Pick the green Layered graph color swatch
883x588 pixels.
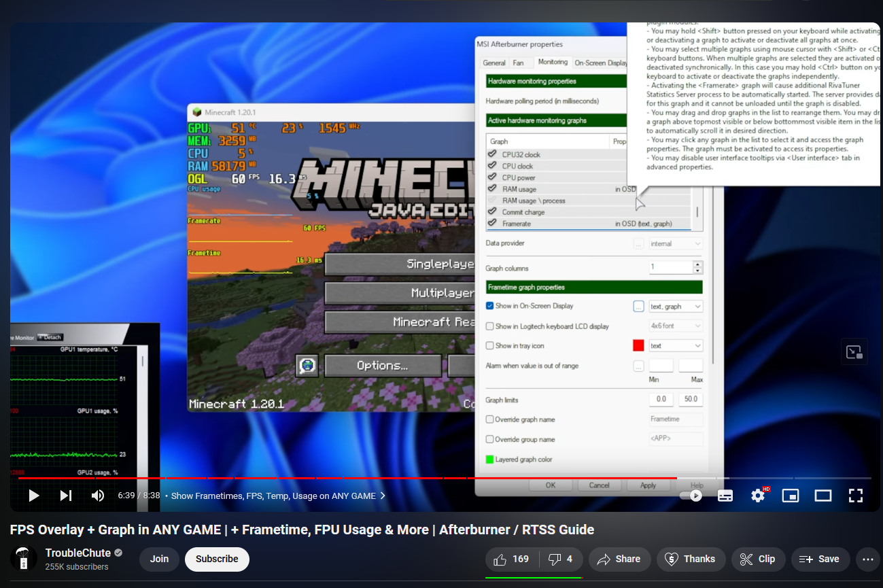[489, 460]
